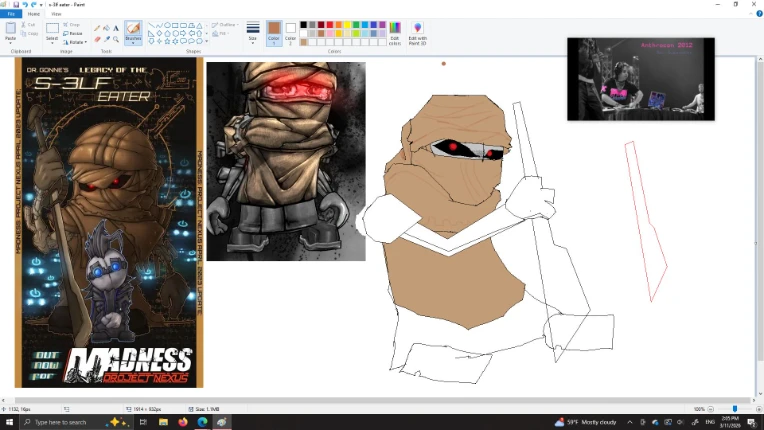Open the Paint Help icon
Image resolution: width=764 pixels, height=430 pixels.
(759, 14)
